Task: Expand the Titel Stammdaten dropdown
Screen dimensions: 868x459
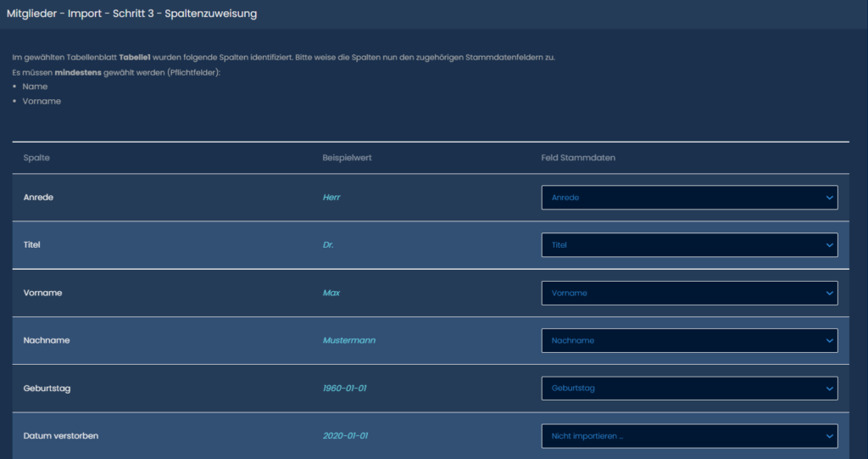Action: click(x=688, y=245)
